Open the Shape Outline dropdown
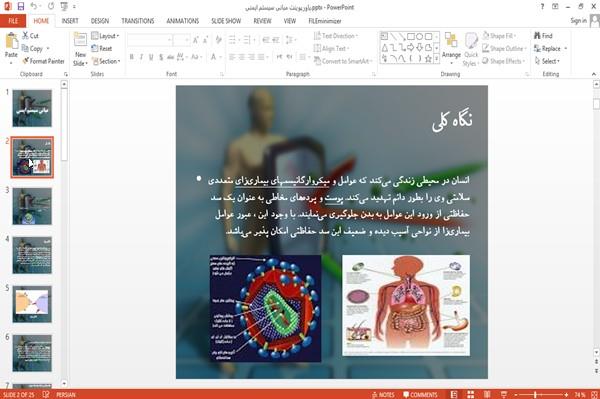This screenshot has width=600, height=399. tap(504, 49)
